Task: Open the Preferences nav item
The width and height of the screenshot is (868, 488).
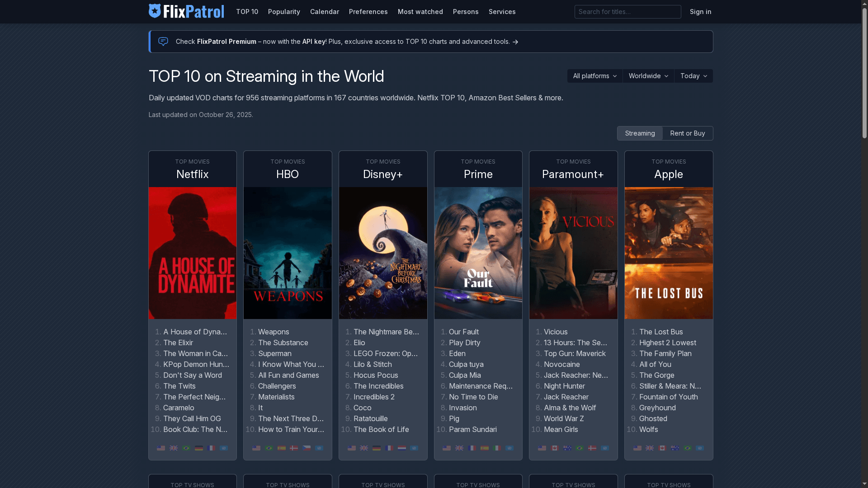Action: pyautogui.click(x=368, y=12)
